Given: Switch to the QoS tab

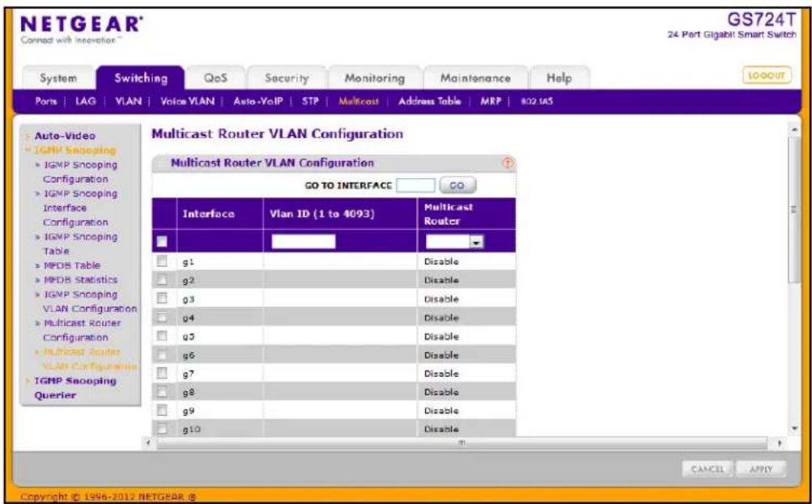Looking at the screenshot, I should point(215,78).
